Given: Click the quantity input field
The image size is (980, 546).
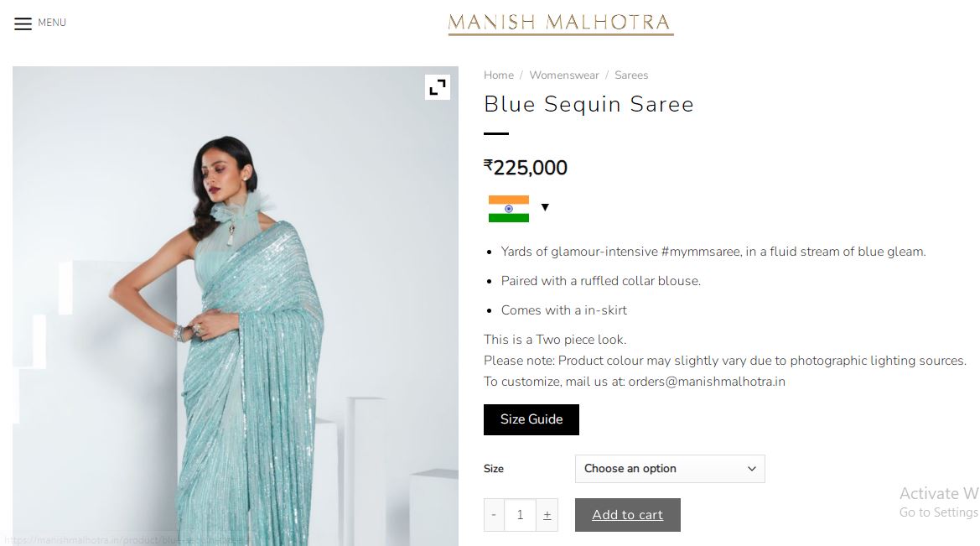Looking at the screenshot, I should [520, 515].
